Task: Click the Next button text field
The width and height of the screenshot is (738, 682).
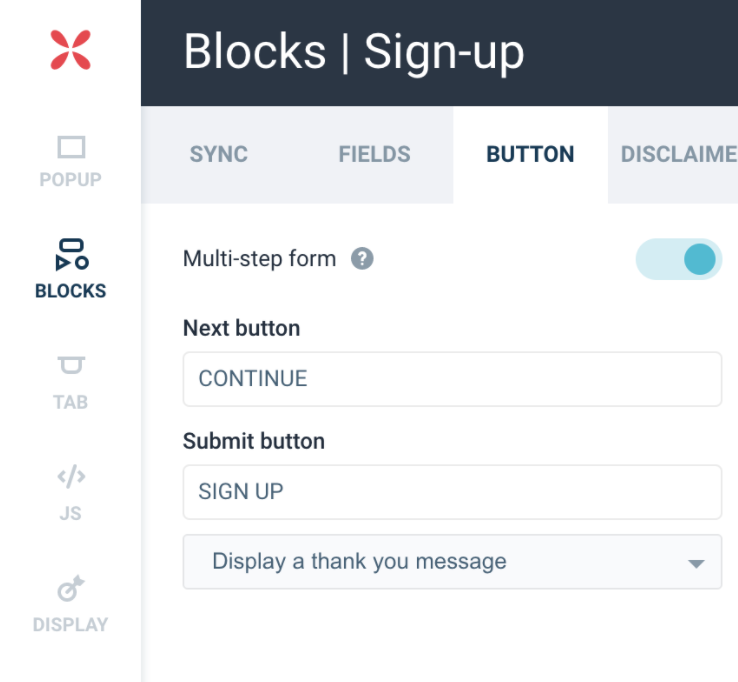Action: pyautogui.click(x=452, y=379)
